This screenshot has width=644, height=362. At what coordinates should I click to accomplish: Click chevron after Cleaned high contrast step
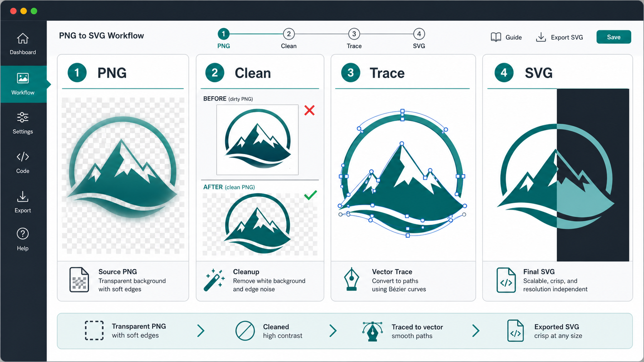coord(333,331)
